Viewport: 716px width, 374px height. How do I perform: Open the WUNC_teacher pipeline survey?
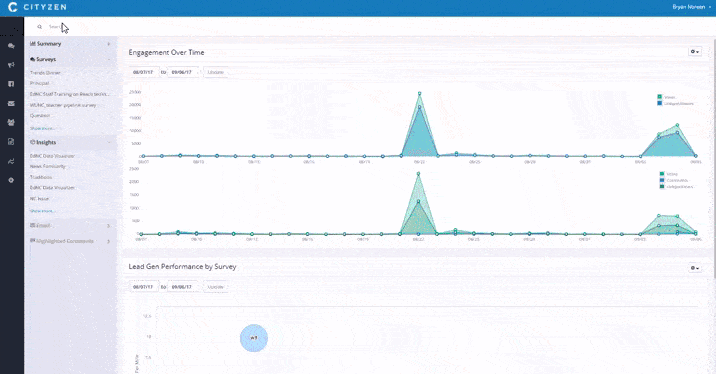point(63,105)
